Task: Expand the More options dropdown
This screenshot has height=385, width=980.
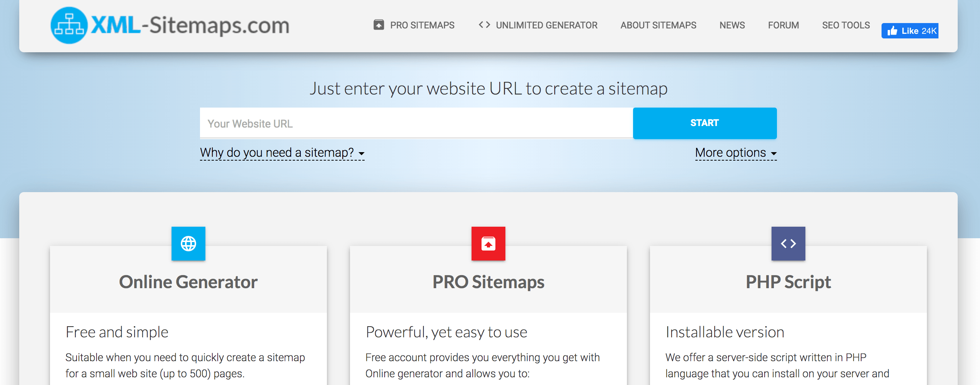Action: 736,153
